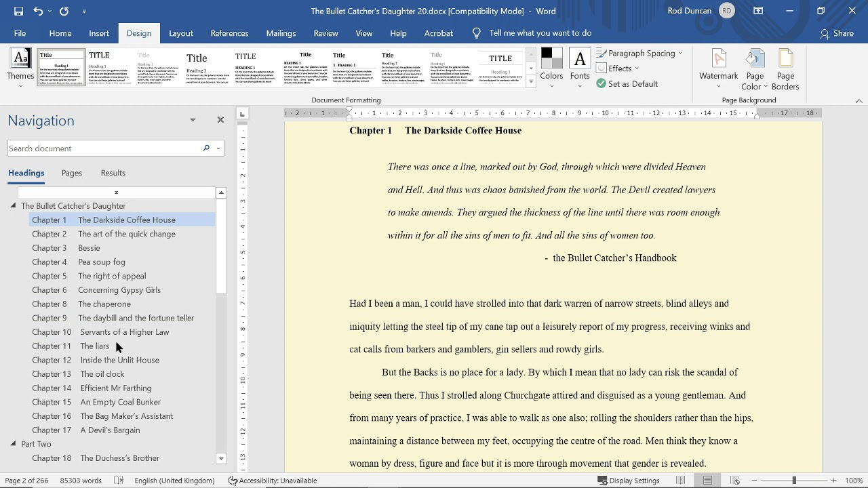Viewport: 868px width, 488px height.
Task: Click the navigation list scroll up arrow
Action: [x=221, y=193]
